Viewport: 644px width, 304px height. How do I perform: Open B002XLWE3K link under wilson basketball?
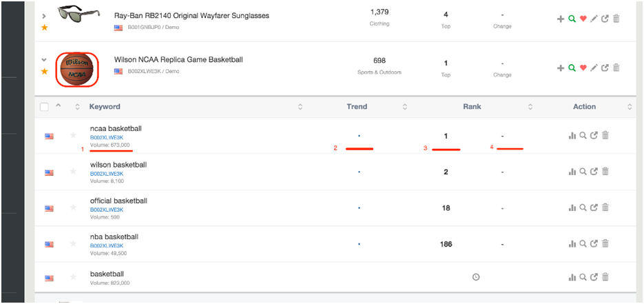pos(107,173)
